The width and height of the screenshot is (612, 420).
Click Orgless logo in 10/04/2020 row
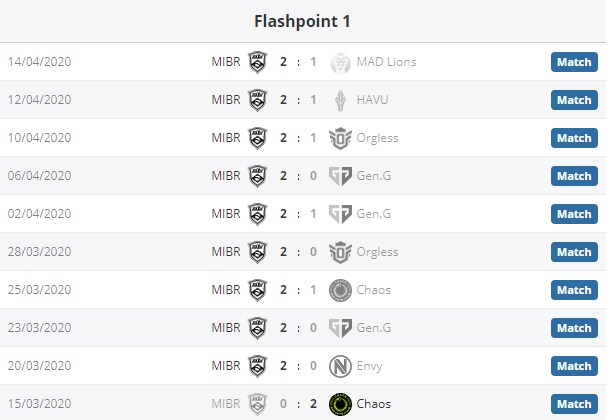(x=340, y=138)
